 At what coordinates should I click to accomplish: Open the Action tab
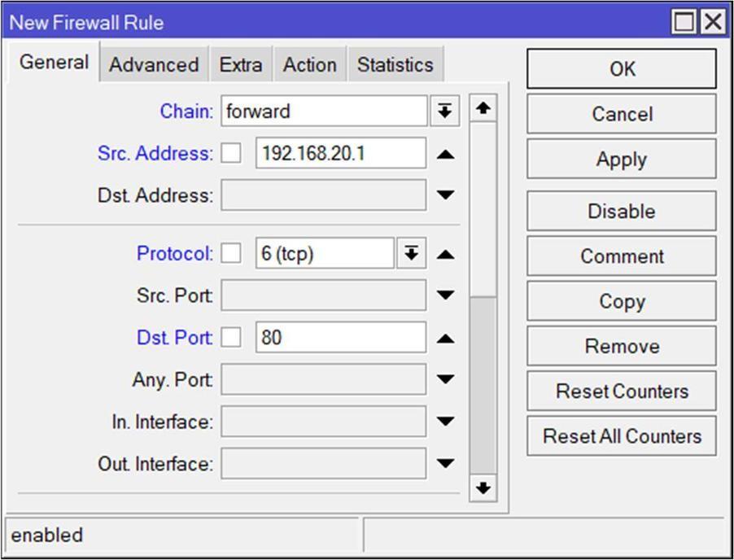pos(309,65)
